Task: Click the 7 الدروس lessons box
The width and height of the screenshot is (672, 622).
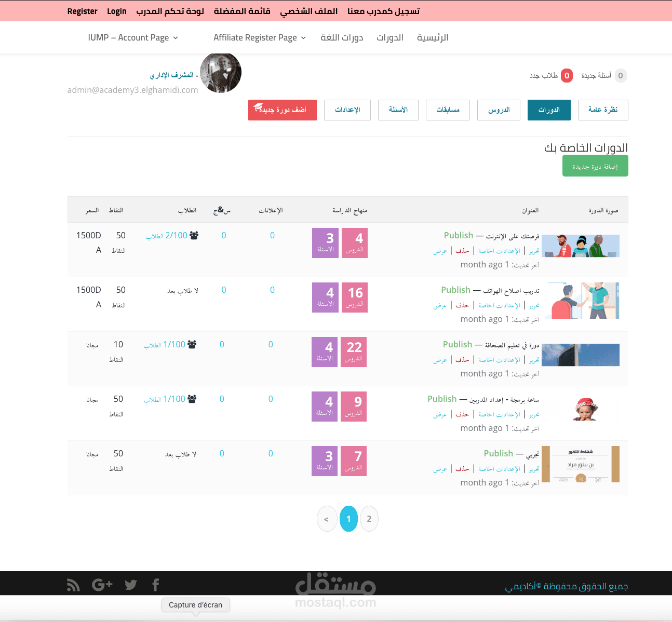Action: pyautogui.click(x=354, y=461)
